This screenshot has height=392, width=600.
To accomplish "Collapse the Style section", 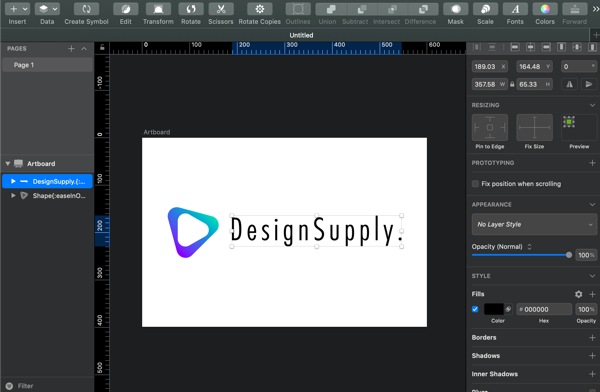I will [x=592, y=276].
